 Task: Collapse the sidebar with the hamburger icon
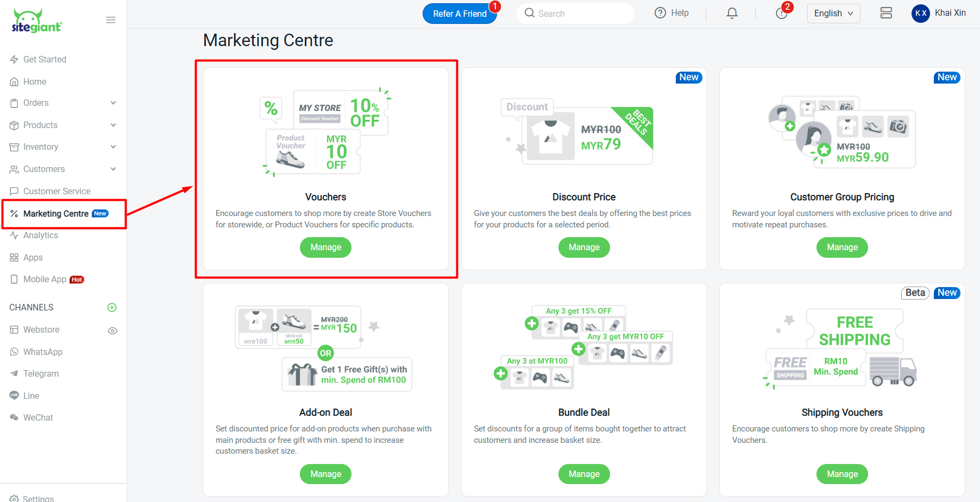coord(111,20)
